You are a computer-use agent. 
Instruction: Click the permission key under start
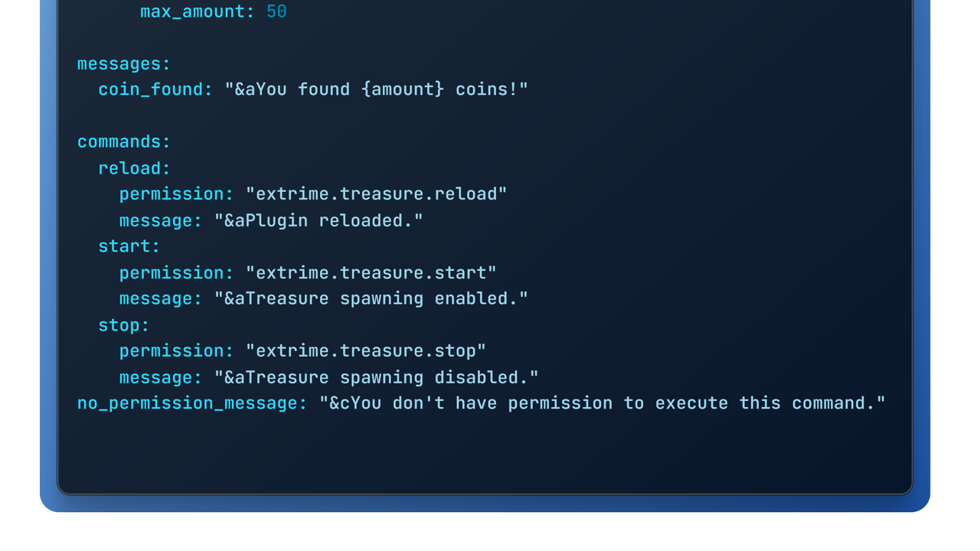point(176,272)
